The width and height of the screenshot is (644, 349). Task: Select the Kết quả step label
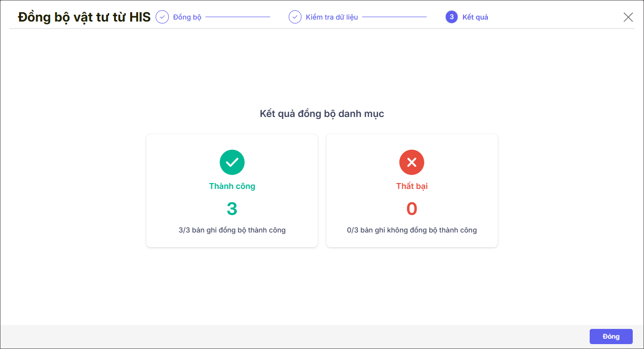pos(475,17)
